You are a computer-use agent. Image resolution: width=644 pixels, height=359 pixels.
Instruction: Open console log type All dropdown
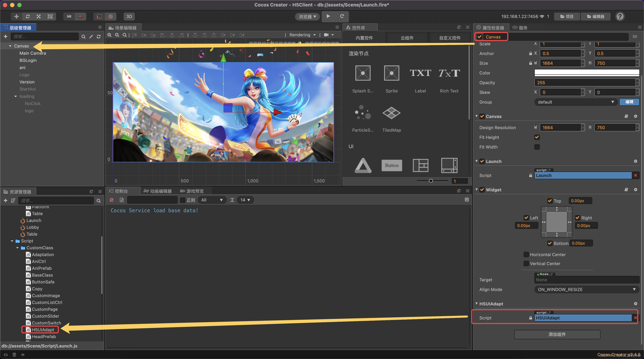click(x=212, y=200)
